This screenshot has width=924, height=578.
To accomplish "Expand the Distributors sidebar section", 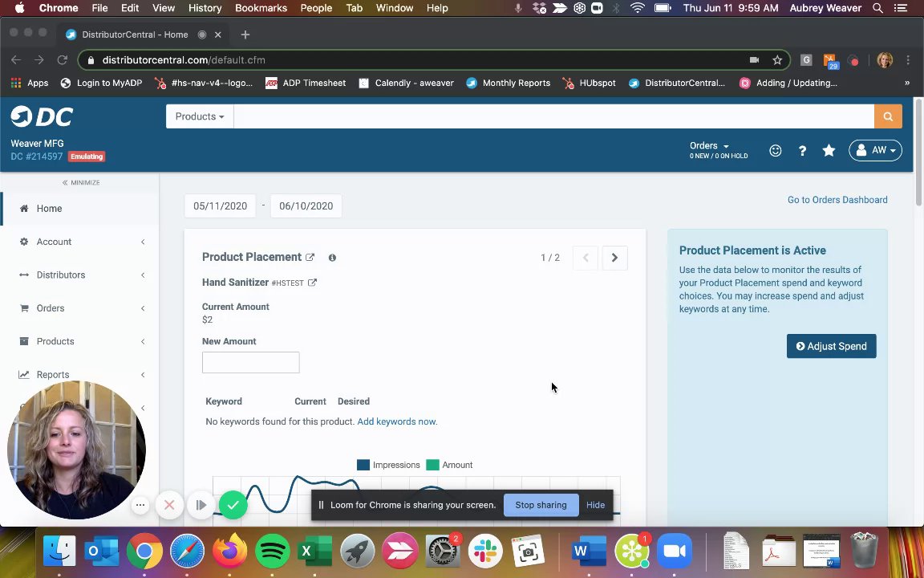I will tap(79, 275).
